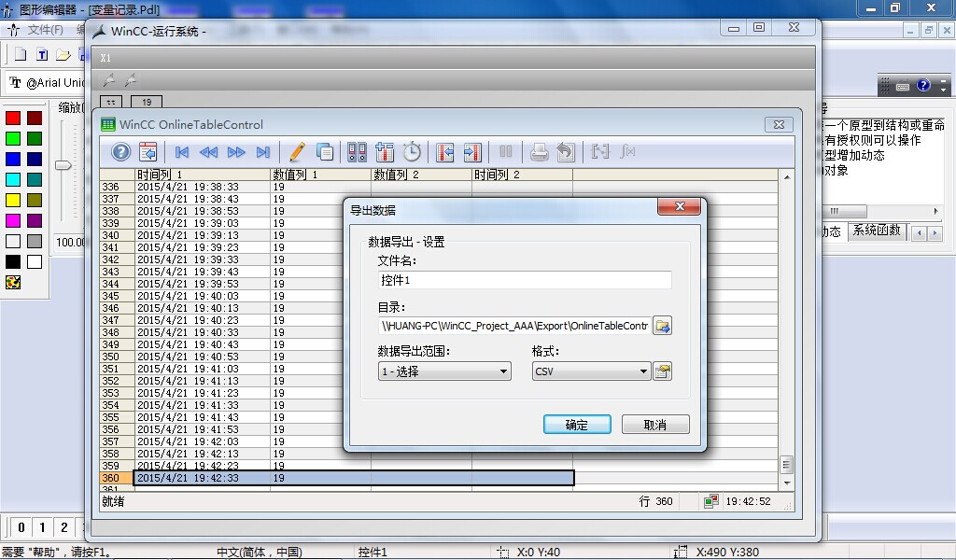Screen dimensions: 956x560
Task: Print the table using printer icon
Action: pos(539,151)
